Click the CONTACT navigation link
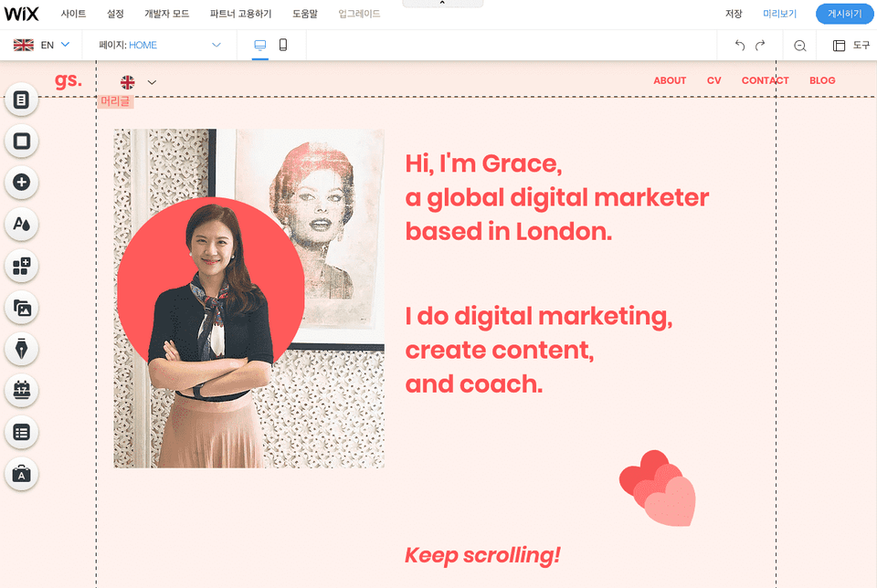This screenshot has height=588, width=877. (766, 80)
